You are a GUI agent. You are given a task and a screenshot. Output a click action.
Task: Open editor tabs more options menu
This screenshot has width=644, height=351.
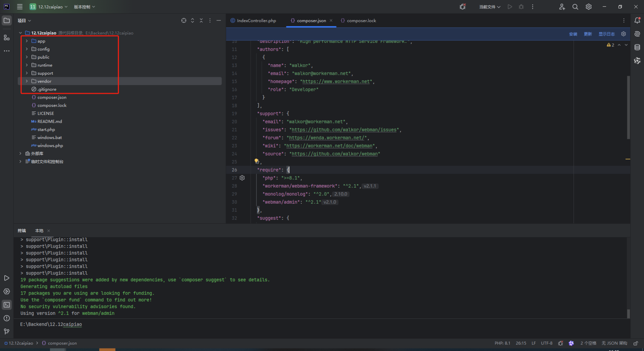[x=624, y=21]
